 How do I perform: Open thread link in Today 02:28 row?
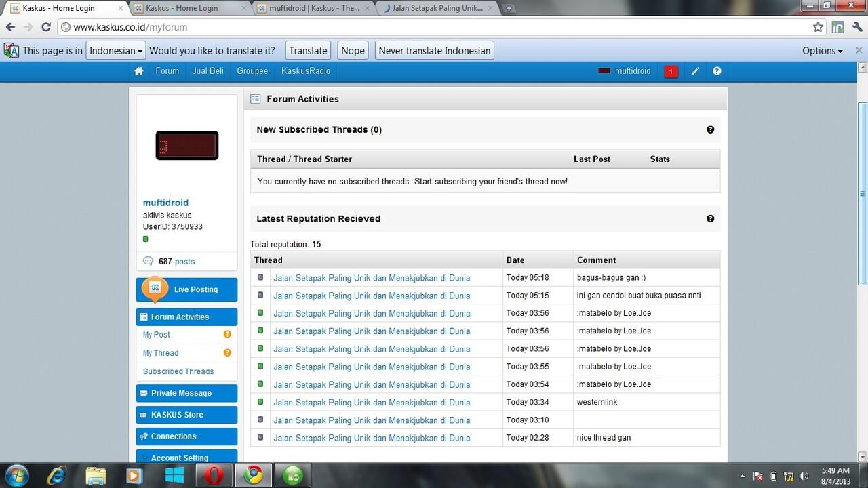tap(372, 438)
